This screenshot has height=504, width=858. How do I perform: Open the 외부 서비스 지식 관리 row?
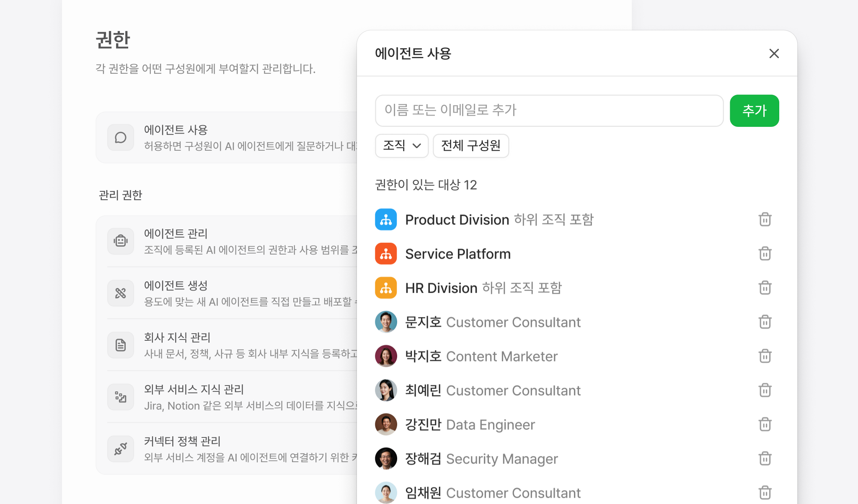[x=227, y=397]
